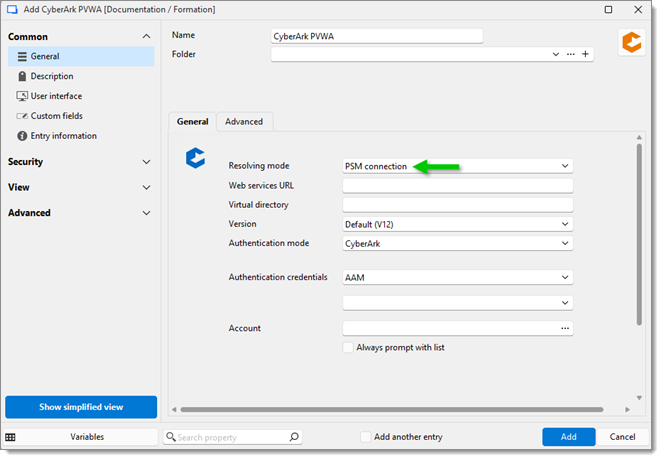Screen dimensions: 662x460
Task: Open the Resolving mode dropdown
Action: [565, 166]
